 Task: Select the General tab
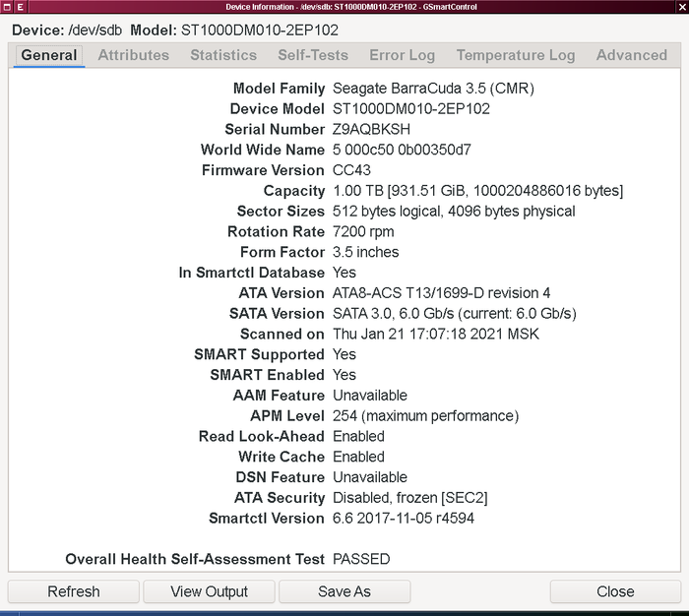pos(49,55)
